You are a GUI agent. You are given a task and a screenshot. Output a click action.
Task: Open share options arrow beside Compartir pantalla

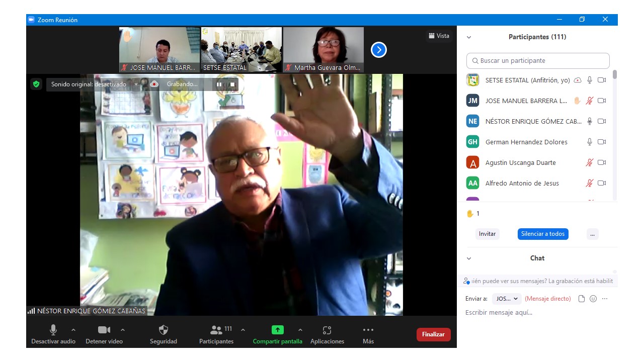[300, 330]
